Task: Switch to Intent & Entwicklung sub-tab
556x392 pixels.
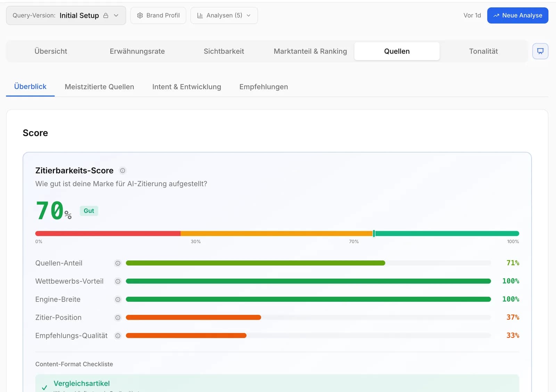Action: pyautogui.click(x=187, y=87)
